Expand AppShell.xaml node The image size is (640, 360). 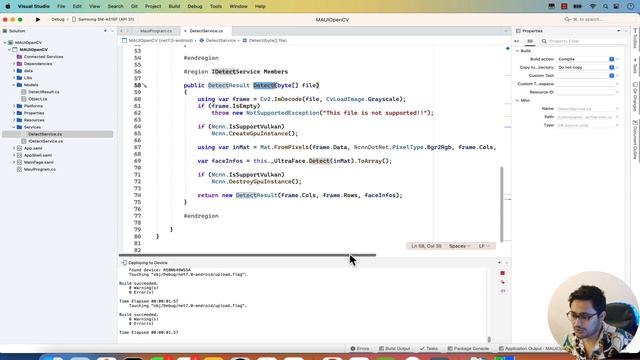[14, 155]
